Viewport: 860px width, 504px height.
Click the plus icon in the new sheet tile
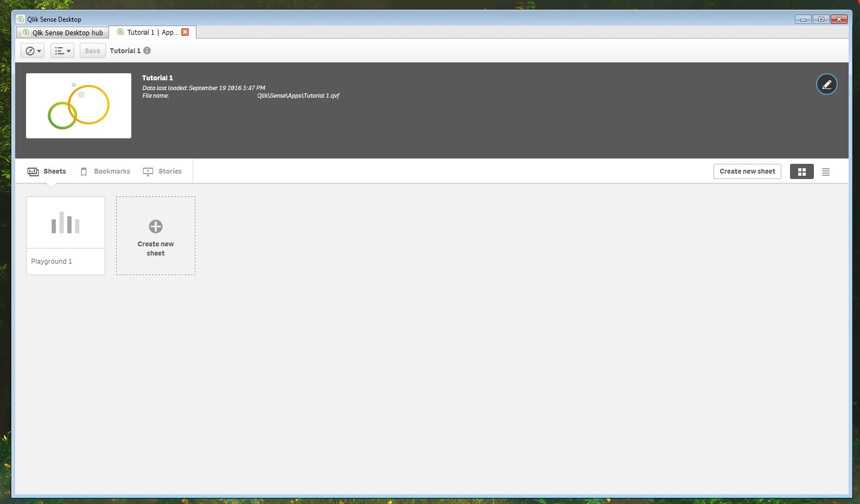click(156, 226)
